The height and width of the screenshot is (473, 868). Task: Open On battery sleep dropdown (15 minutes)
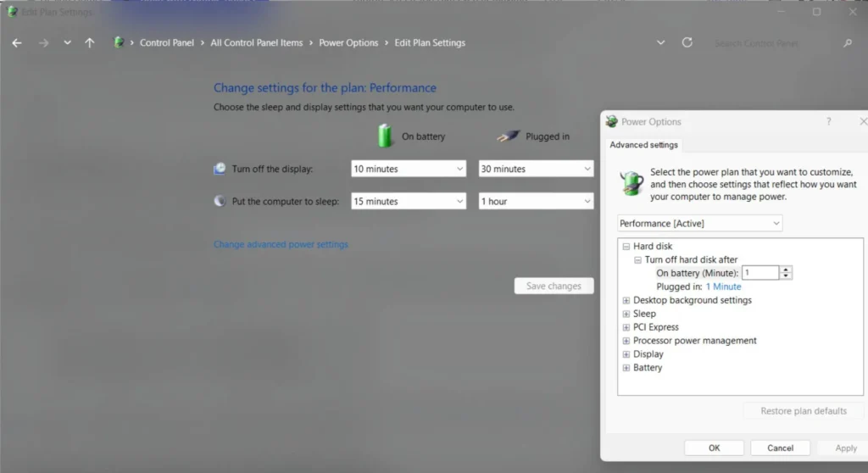pos(409,201)
